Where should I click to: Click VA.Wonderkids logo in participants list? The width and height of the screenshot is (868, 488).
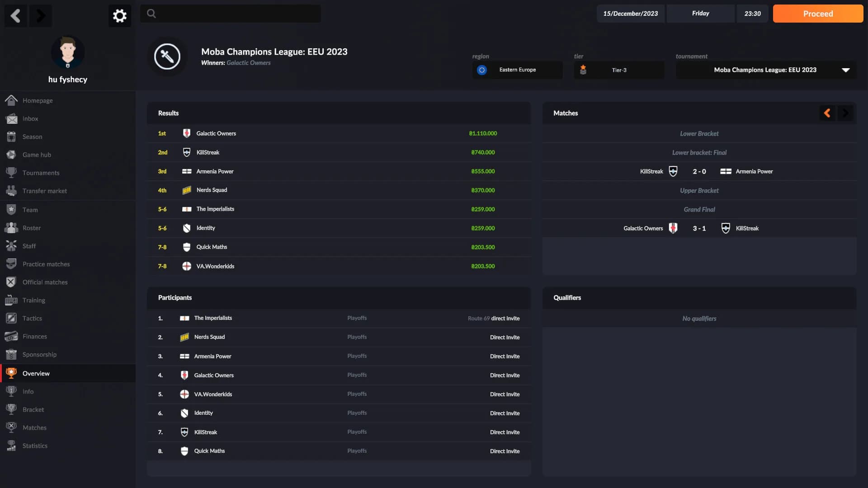184,394
